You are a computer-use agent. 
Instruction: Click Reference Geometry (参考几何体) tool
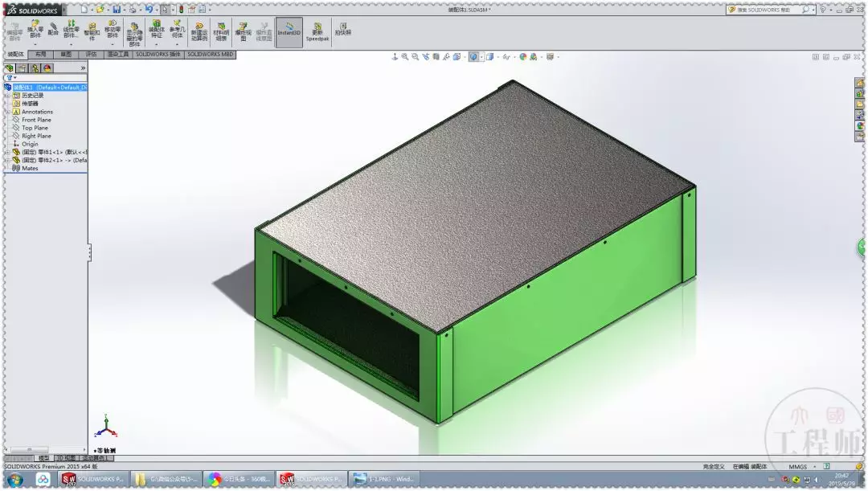pos(177,29)
